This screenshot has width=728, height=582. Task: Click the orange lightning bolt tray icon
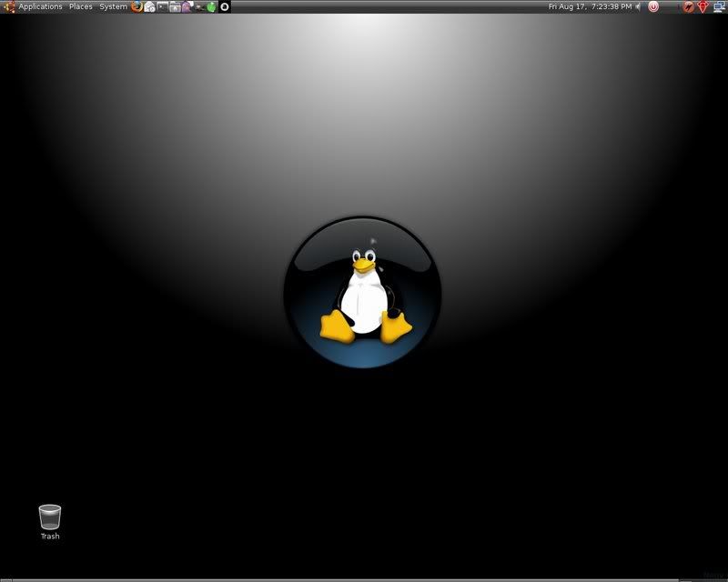(x=689, y=6)
